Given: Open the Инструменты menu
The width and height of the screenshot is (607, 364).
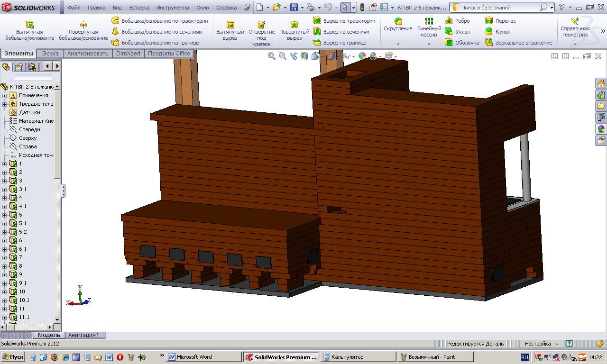Looking at the screenshot, I should (x=172, y=8).
